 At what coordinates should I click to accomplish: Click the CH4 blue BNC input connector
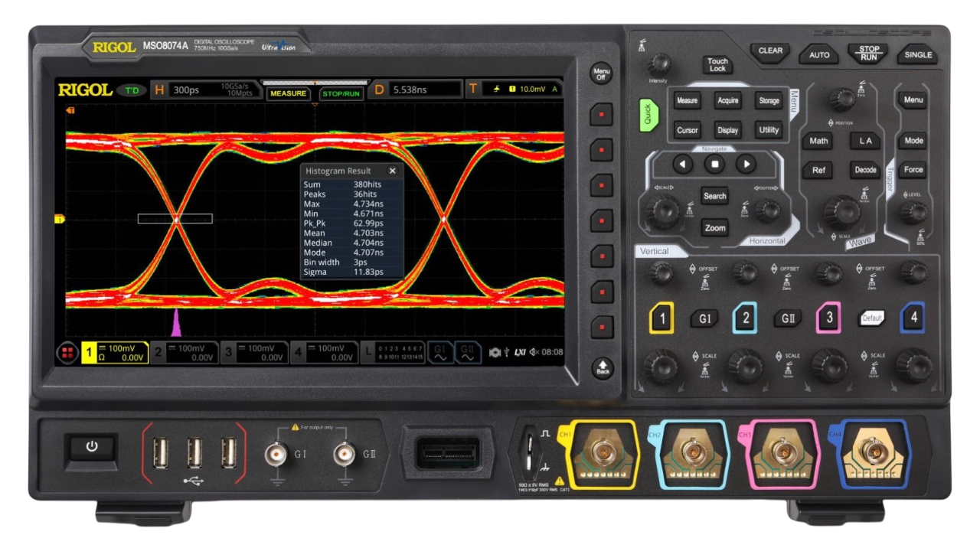pyautogui.click(x=873, y=454)
